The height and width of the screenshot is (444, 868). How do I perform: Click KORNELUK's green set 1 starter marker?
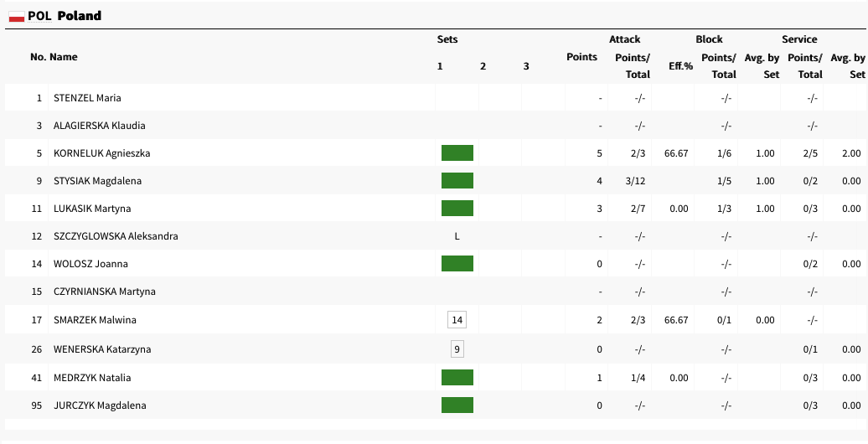click(457, 152)
